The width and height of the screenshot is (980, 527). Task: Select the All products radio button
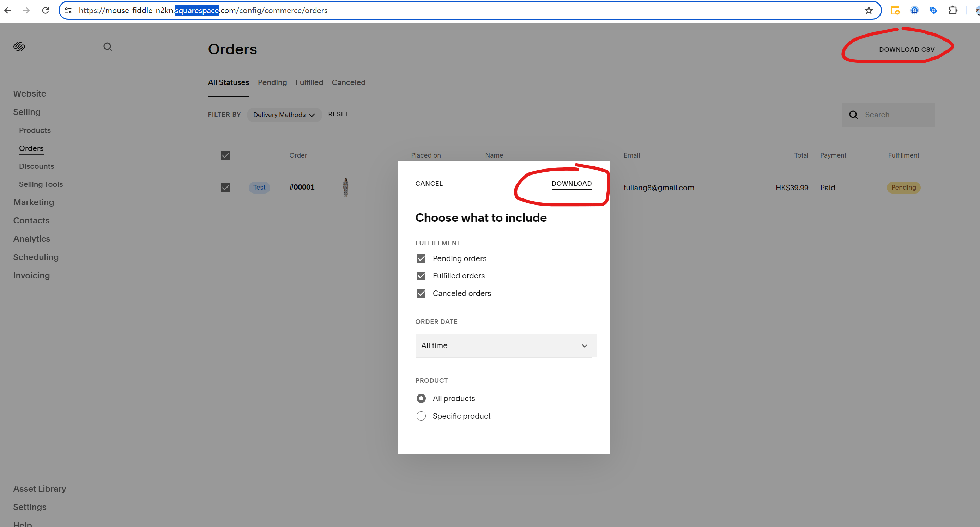421,398
